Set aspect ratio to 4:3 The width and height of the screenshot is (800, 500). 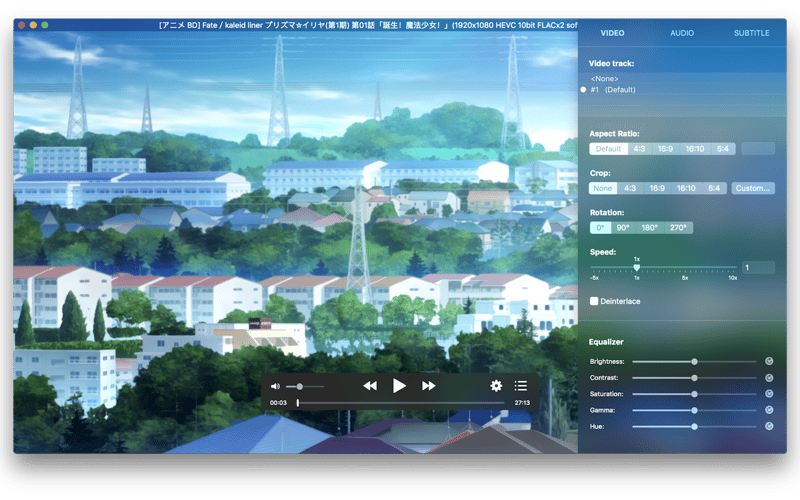coord(639,149)
